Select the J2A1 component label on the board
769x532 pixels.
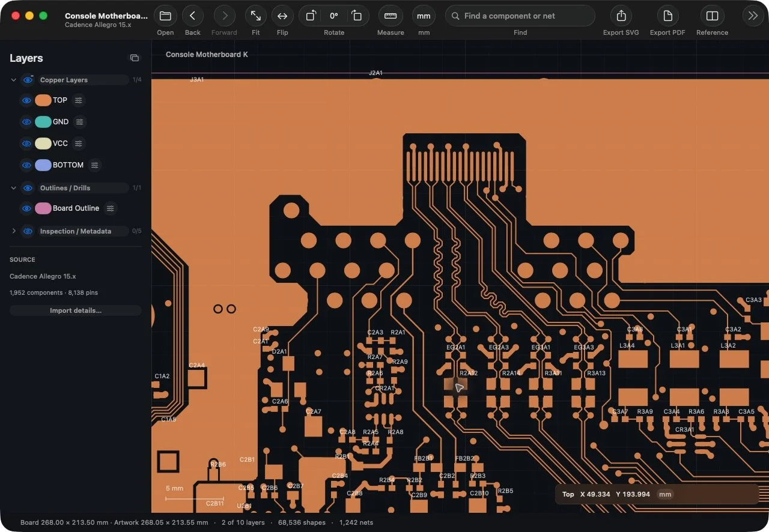click(375, 73)
